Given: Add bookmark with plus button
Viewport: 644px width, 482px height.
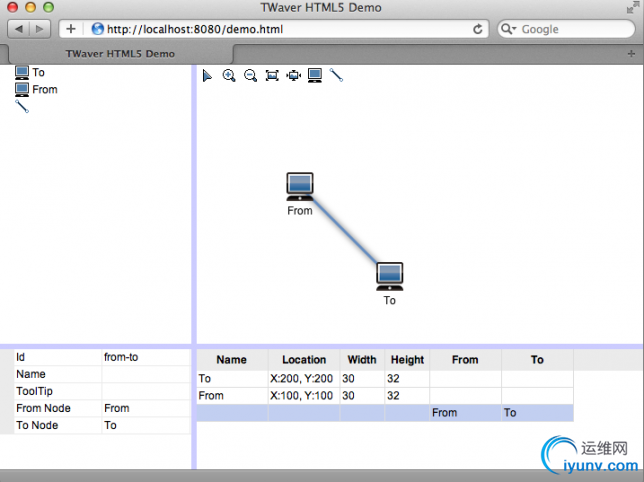Looking at the screenshot, I should point(71,29).
